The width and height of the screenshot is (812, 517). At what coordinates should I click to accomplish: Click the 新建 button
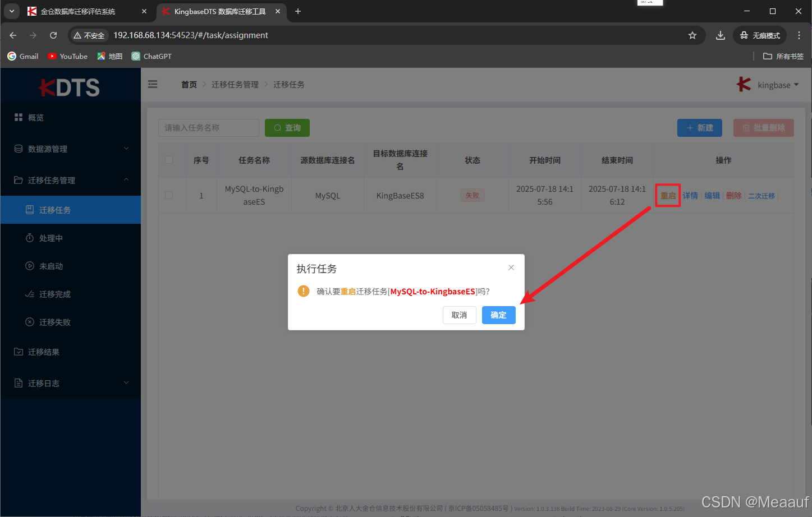[x=700, y=128]
